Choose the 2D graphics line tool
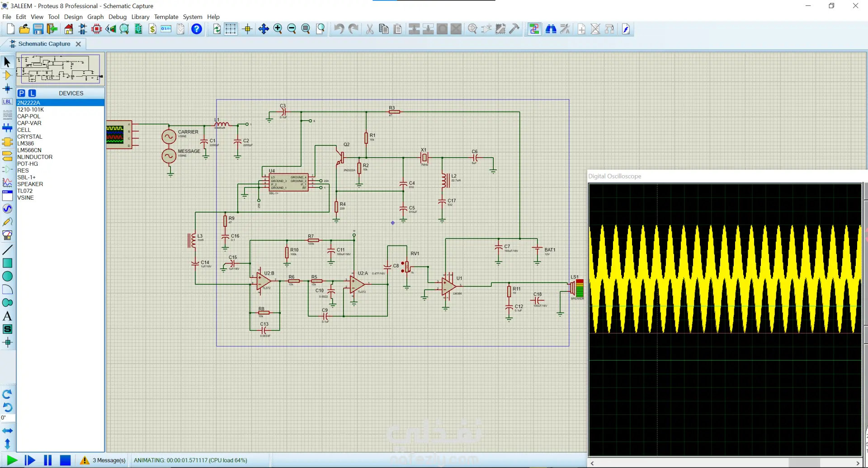 click(x=7, y=250)
